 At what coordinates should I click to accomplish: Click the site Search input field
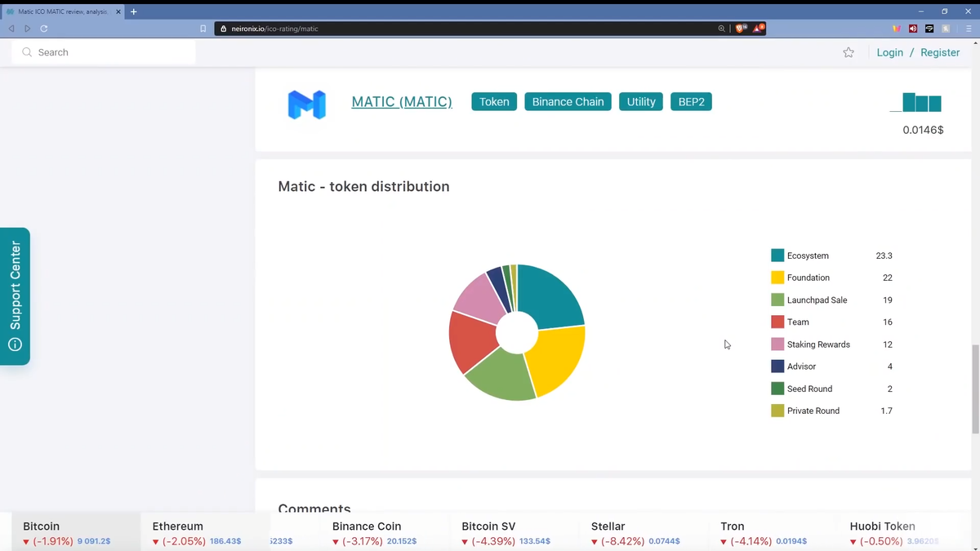104,52
